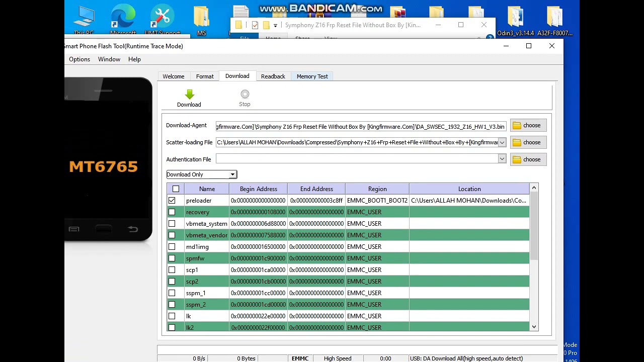Click the partition table vertical scrollbar thumb

point(534,226)
